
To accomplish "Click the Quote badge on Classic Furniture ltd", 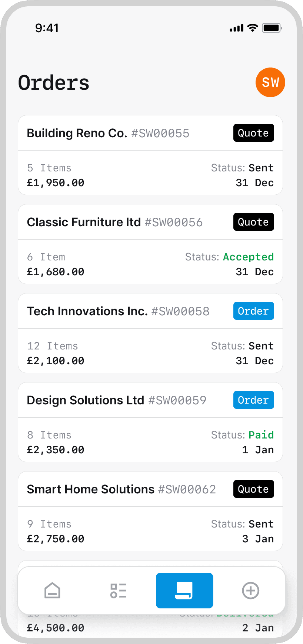I will [254, 222].
